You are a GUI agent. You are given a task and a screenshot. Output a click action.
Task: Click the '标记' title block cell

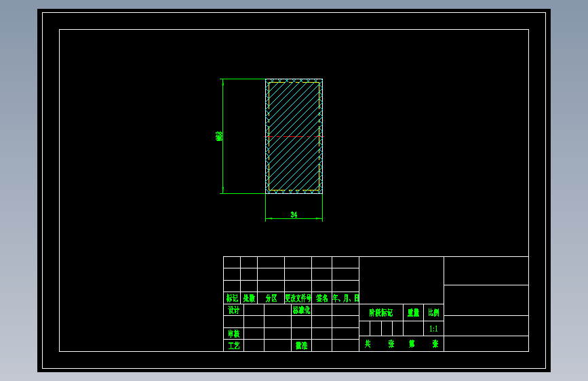pos(232,298)
